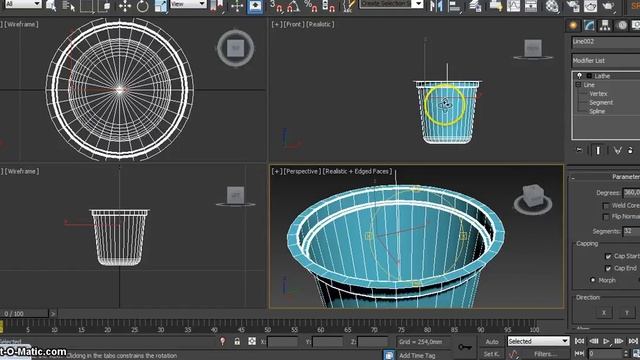Activate Select and Move tool
640x360 pixels.
[x=124, y=6]
